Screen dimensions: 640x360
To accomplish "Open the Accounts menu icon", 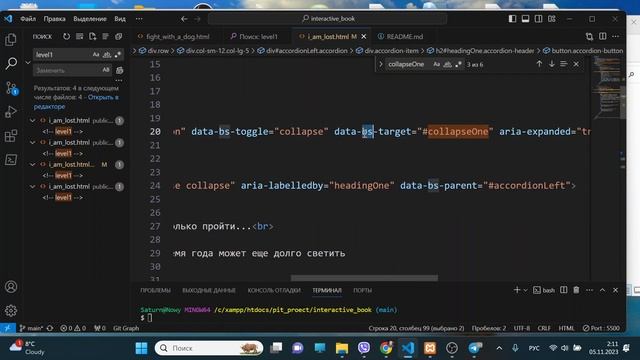I will pyautogui.click(x=11, y=287).
